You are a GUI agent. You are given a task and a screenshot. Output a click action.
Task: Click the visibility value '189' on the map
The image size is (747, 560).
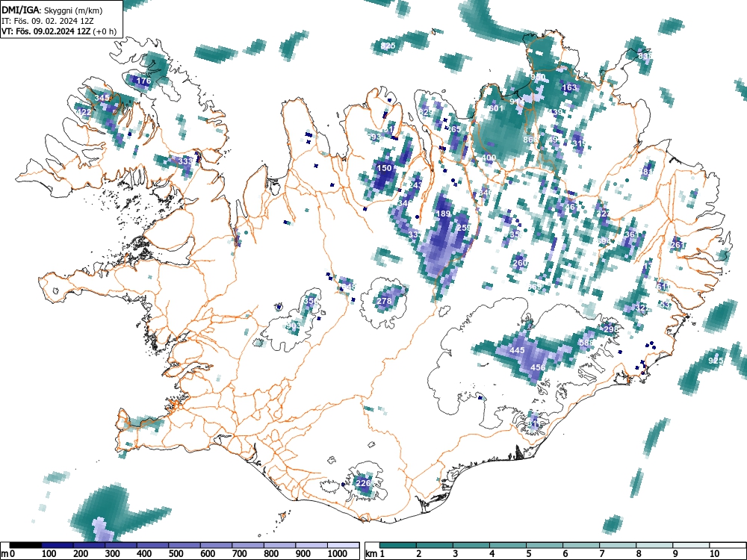pyautogui.click(x=444, y=214)
